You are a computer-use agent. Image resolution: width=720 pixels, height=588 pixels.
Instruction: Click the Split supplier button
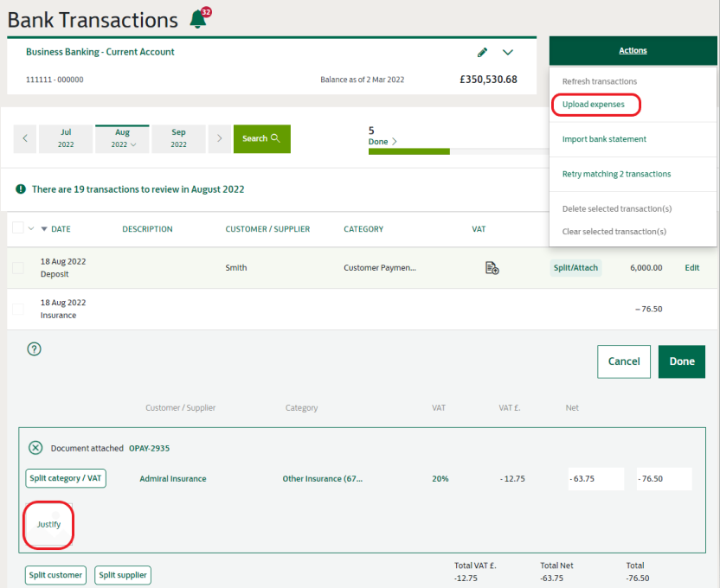point(123,575)
